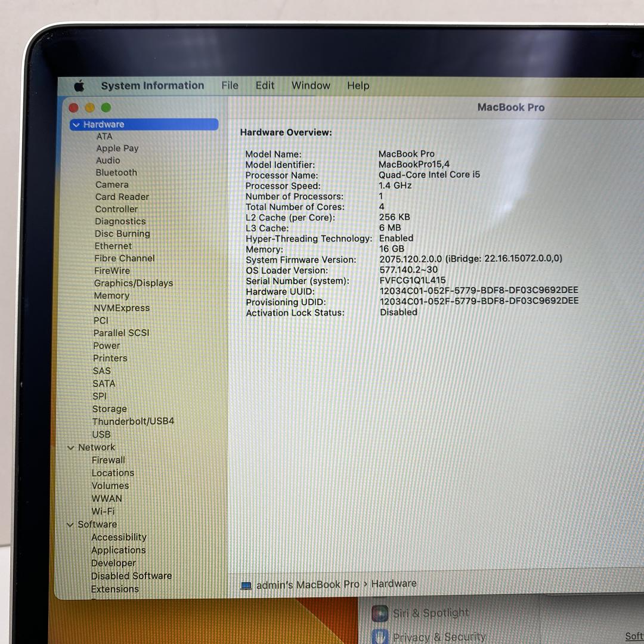
Task: Open the Apple menu
Action: coord(79,86)
